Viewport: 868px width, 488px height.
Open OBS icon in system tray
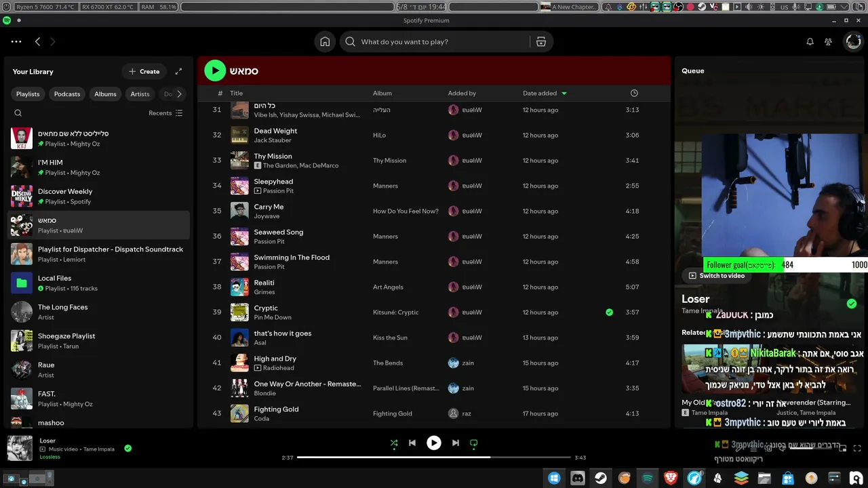tap(678, 7)
